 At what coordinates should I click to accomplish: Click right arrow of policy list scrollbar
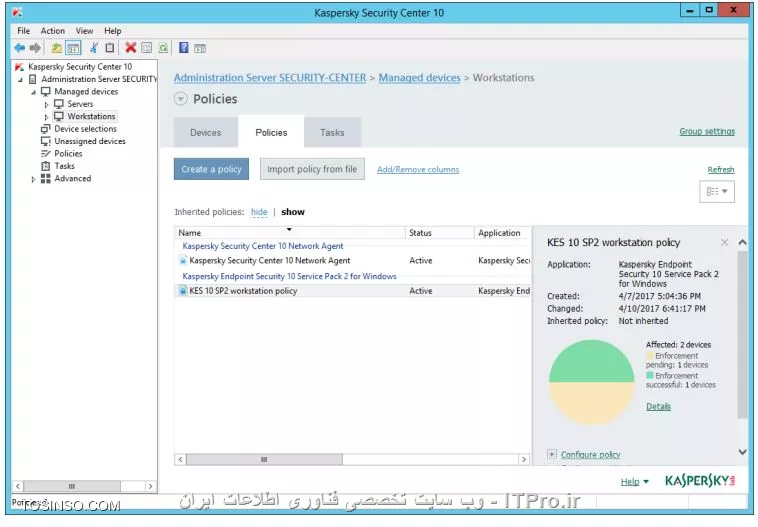[524, 459]
